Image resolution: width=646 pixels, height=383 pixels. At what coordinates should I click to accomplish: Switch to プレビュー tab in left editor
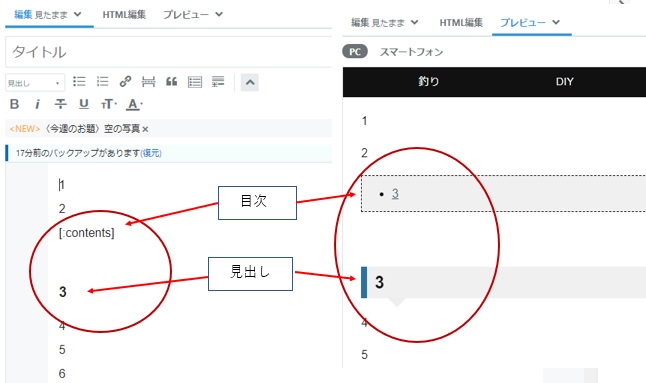click(186, 15)
